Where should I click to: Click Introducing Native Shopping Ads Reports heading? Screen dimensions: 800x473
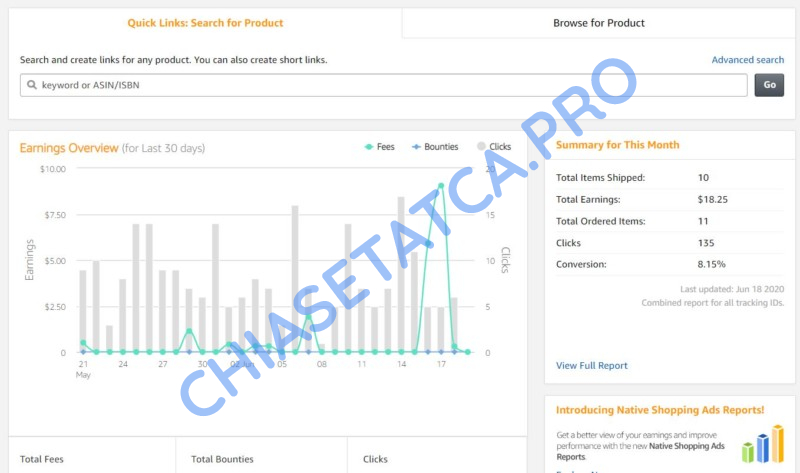coord(660,410)
